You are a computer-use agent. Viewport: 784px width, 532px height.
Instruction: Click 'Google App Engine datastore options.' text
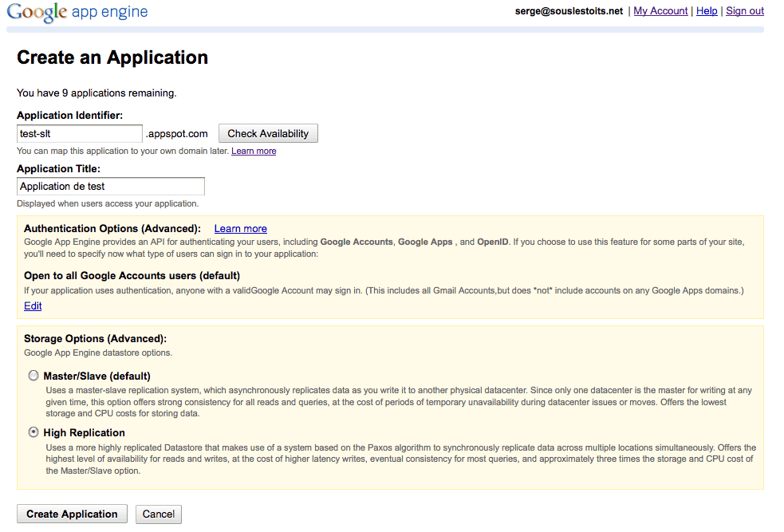[98, 353]
